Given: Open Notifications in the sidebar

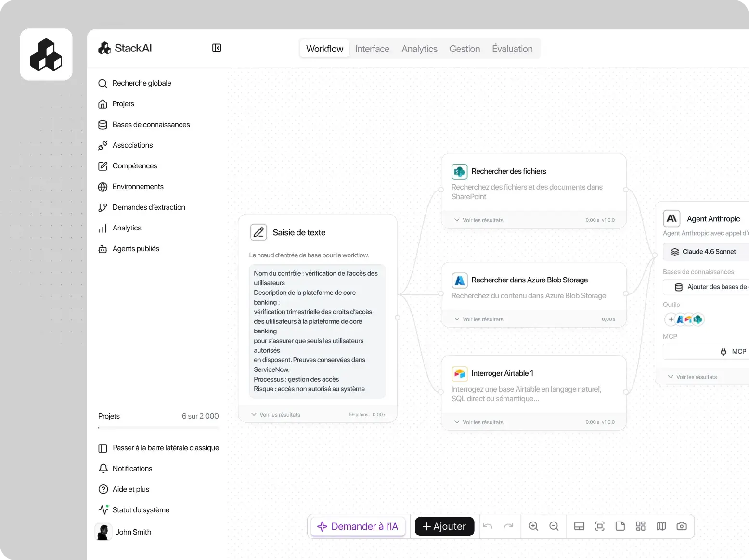Looking at the screenshot, I should [x=125, y=469].
